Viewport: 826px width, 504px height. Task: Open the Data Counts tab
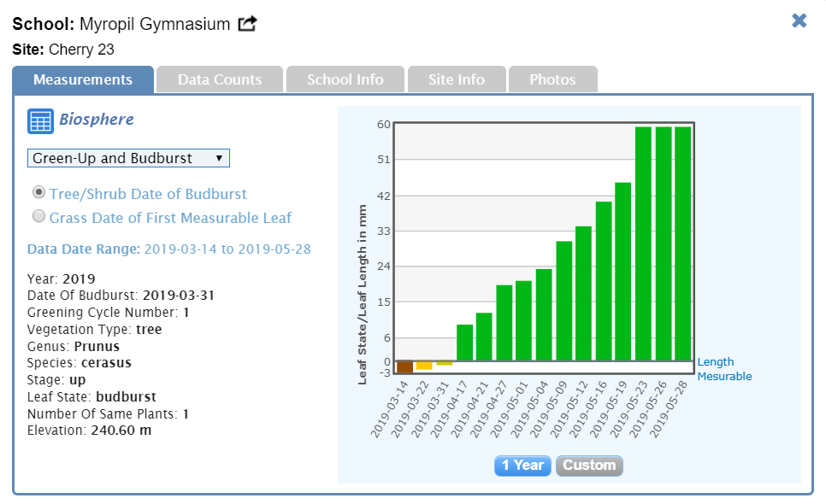220,79
